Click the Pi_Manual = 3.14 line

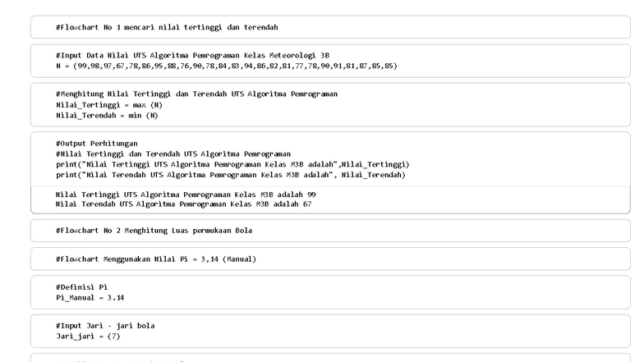coord(90,297)
